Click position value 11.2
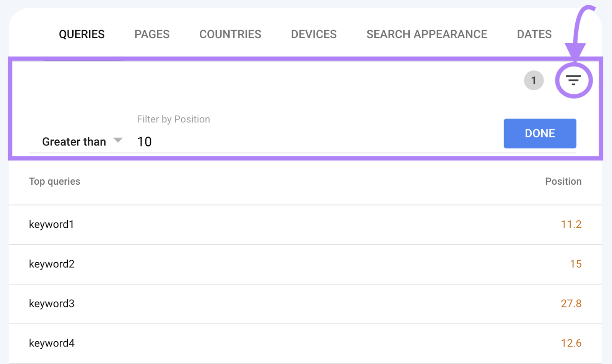 (x=571, y=224)
